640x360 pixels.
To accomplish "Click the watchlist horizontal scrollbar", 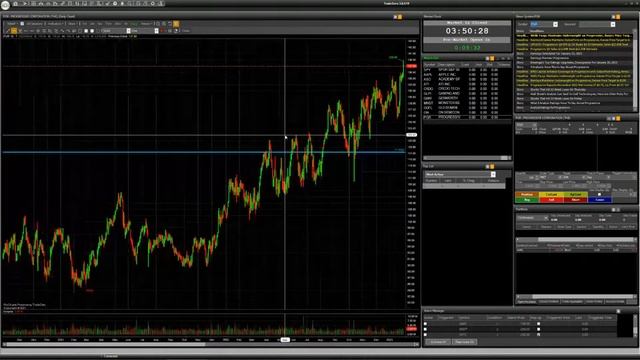I will tap(466, 158).
